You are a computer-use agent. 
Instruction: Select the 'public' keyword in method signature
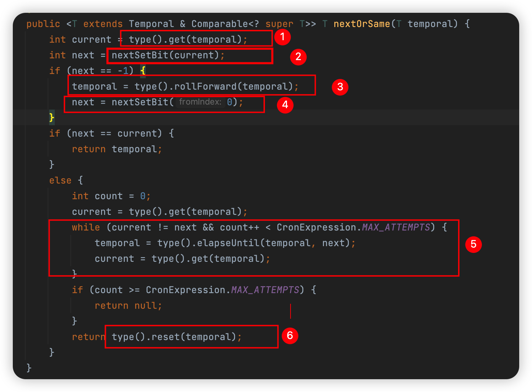43,24
